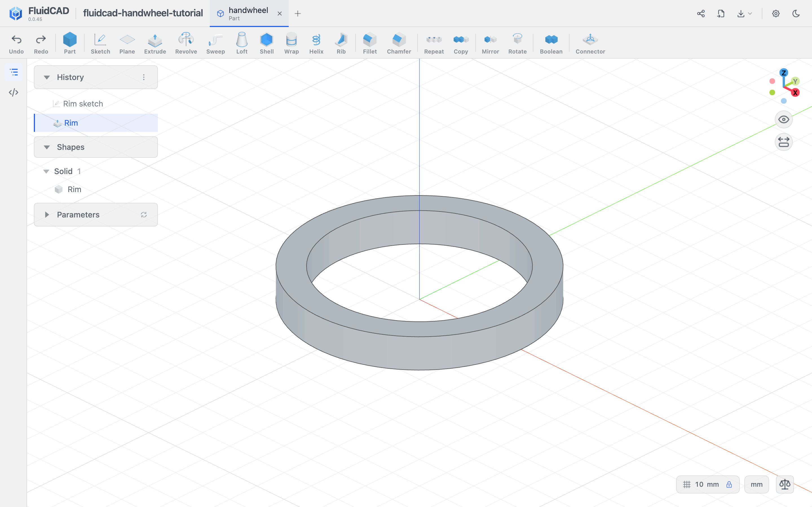Viewport: 812px width, 507px height.
Task: Click the mm units button
Action: [x=756, y=484]
